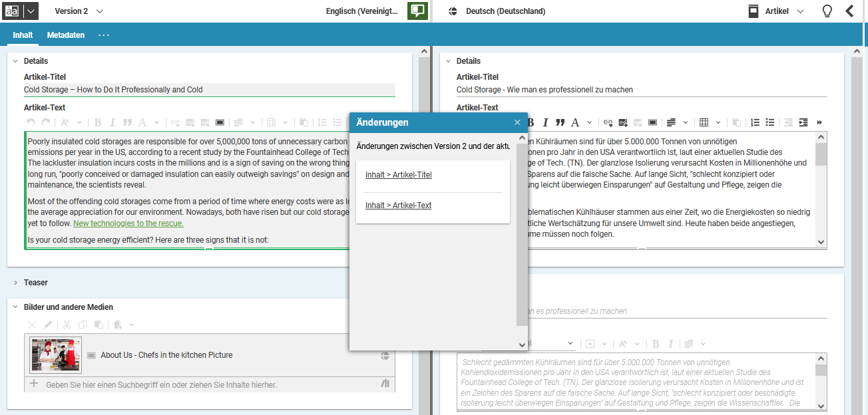The width and height of the screenshot is (868, 415).
Task: Increase indent in German editor toolbar
Action: coord(803,122)
